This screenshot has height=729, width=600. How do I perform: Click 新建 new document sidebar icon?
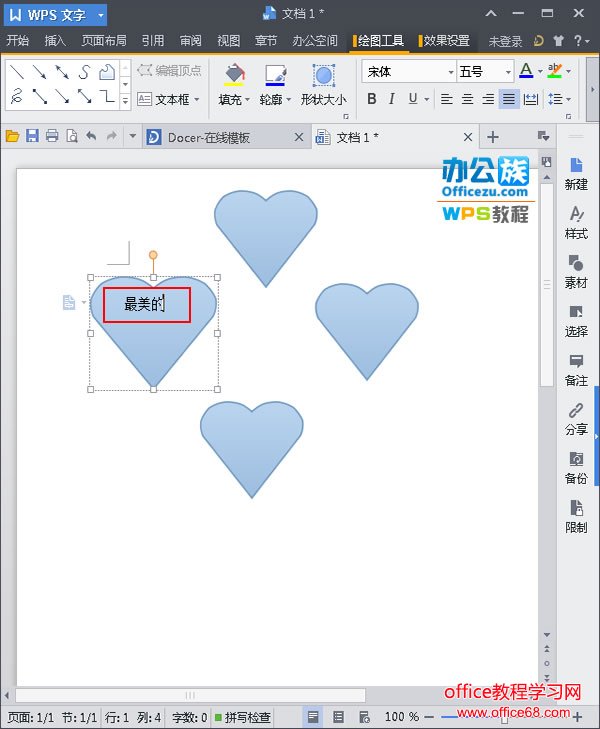tap(576, 174)
